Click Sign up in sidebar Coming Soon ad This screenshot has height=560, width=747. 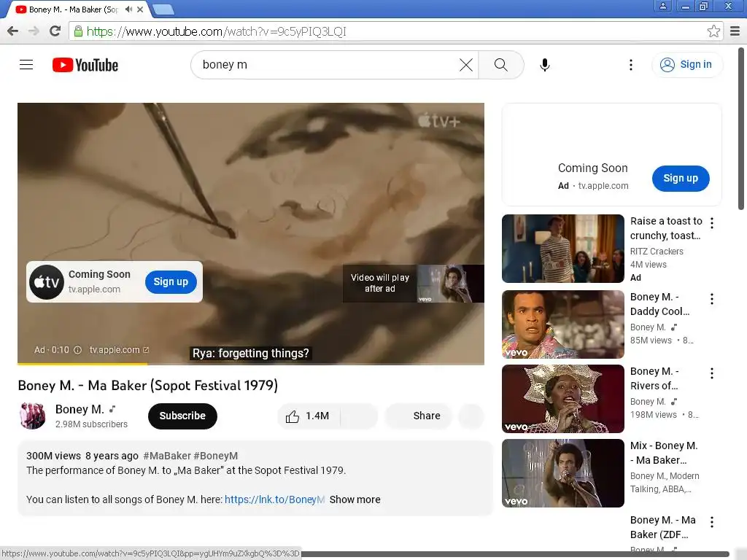point(681,179)
